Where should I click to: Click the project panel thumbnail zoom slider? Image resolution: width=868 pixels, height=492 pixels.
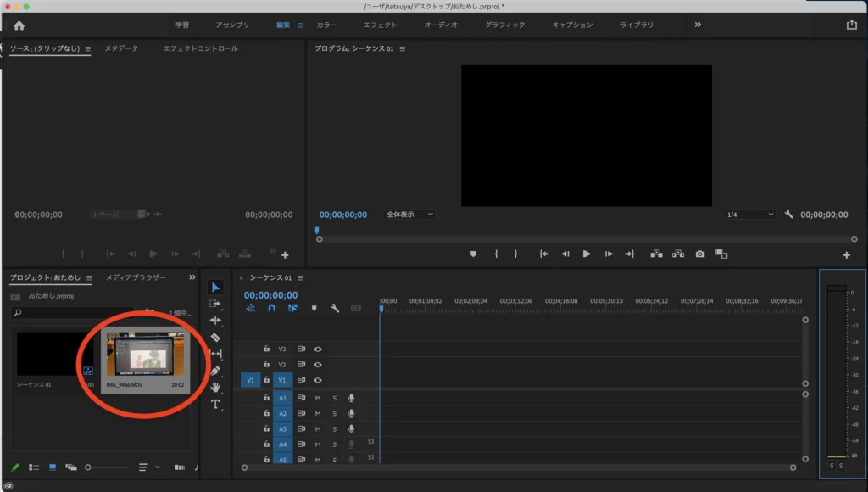(x=89, y=467)
